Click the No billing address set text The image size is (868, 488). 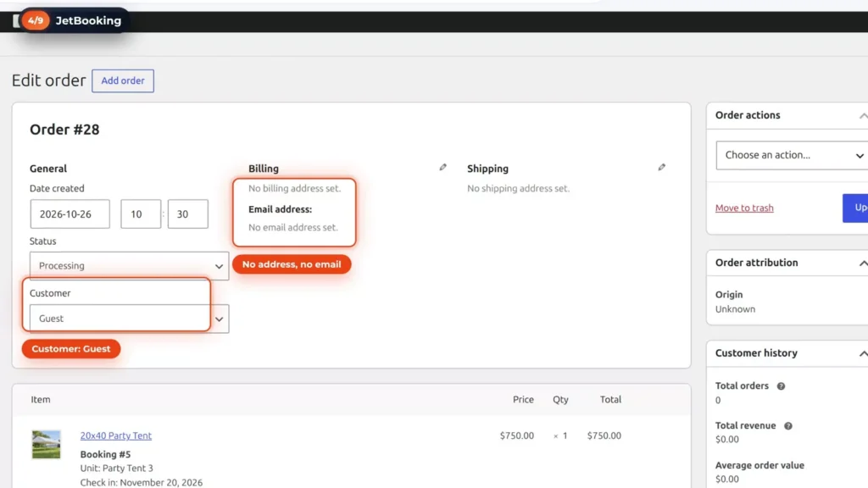294,188
